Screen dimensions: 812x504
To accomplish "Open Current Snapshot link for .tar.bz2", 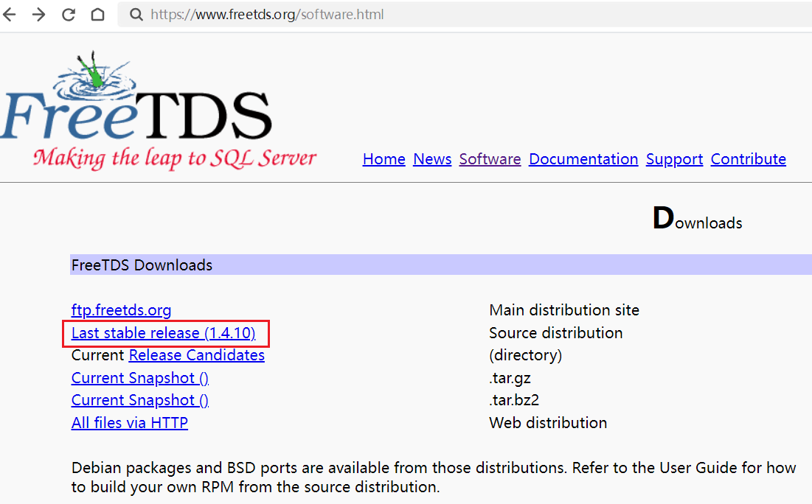I will coord(140,400).
